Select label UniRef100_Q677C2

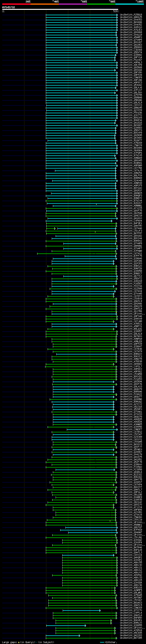(131, 276)
